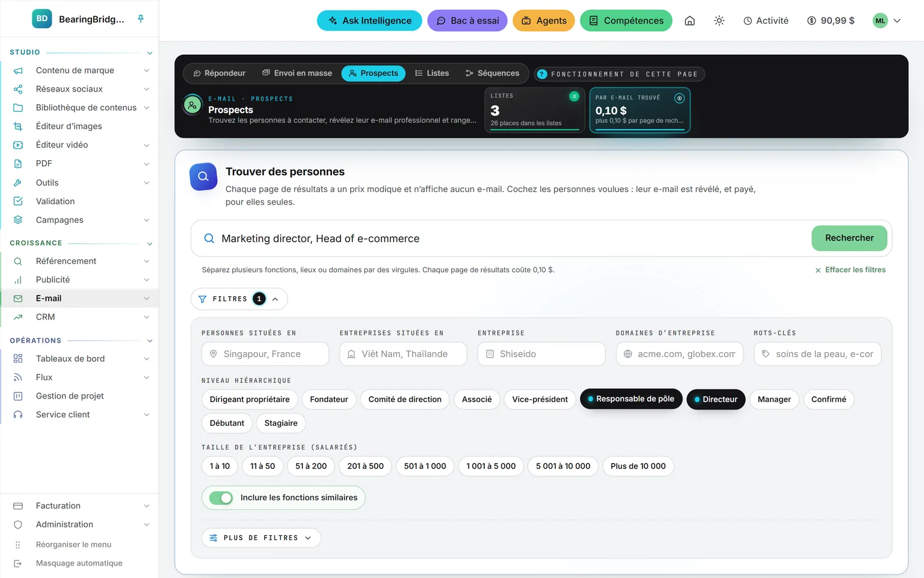Open the ML user account menu

887,20
